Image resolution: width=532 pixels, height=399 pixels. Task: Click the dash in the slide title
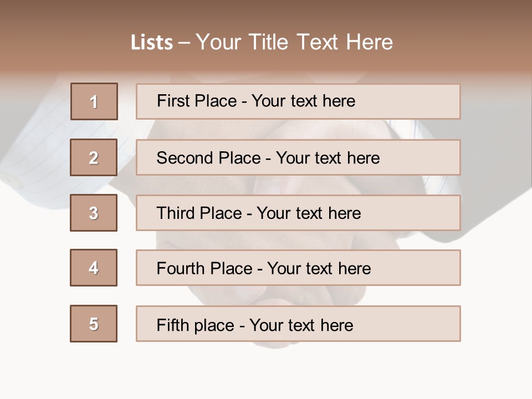[185, 43]
